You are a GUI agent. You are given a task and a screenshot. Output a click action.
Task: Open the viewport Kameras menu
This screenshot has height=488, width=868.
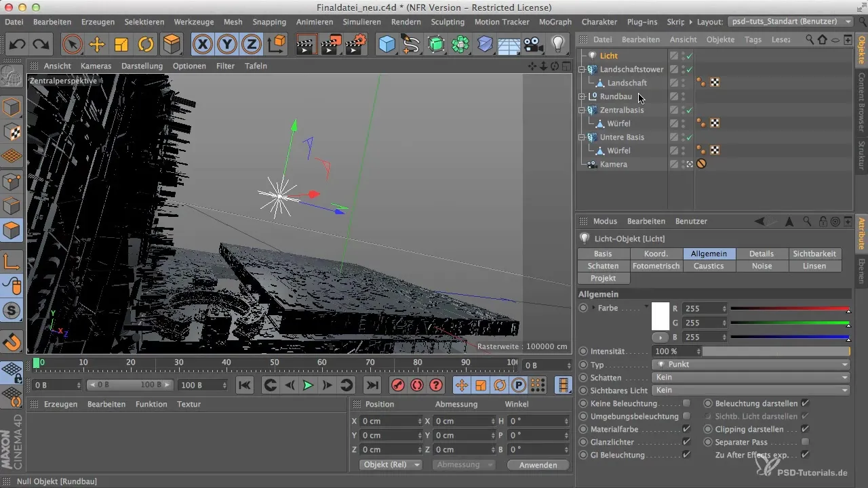click(x=96, y=66)
